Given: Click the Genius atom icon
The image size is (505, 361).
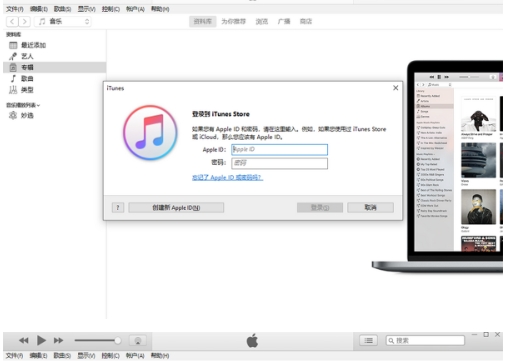Looking at the screenshot, I should 13,116.
